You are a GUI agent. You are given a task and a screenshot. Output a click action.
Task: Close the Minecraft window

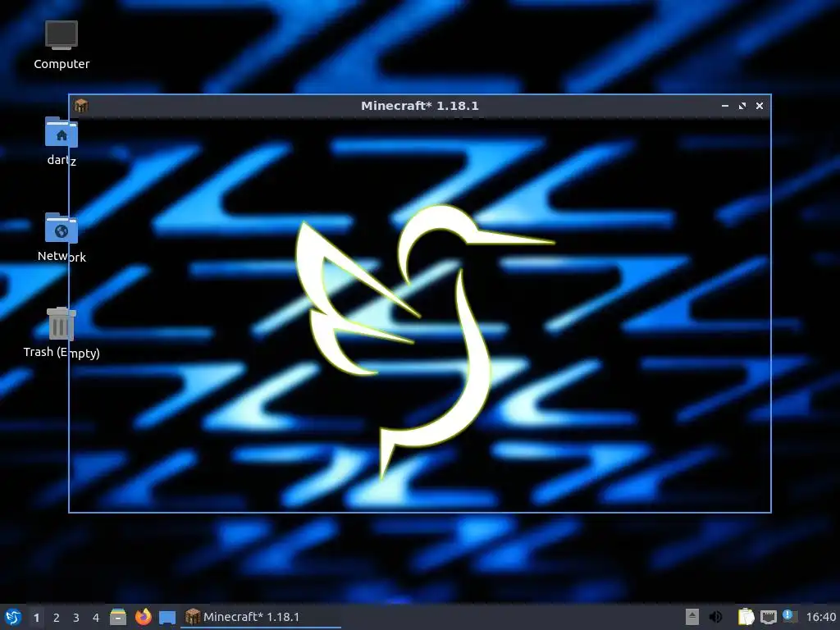759,106
